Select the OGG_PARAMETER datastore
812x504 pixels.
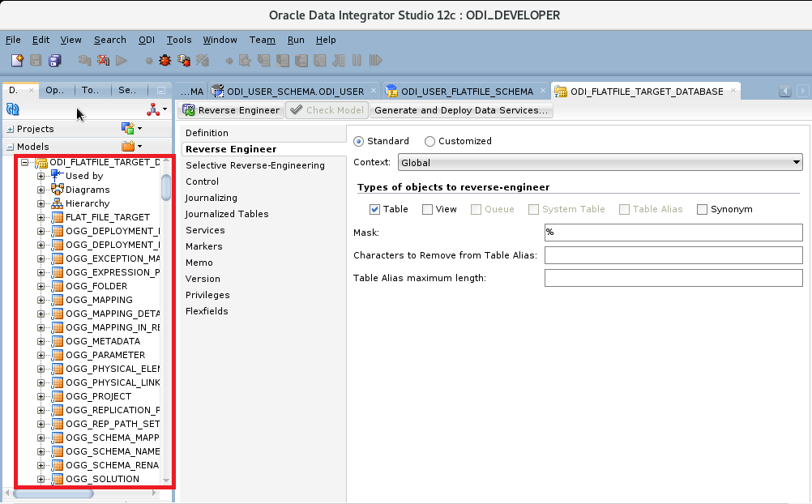(105, 356)
